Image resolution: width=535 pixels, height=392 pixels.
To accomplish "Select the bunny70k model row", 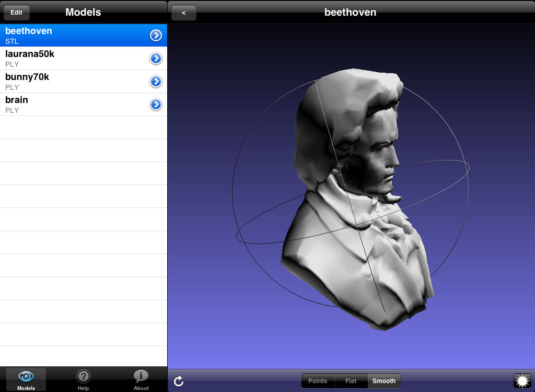I will [84, 81].
